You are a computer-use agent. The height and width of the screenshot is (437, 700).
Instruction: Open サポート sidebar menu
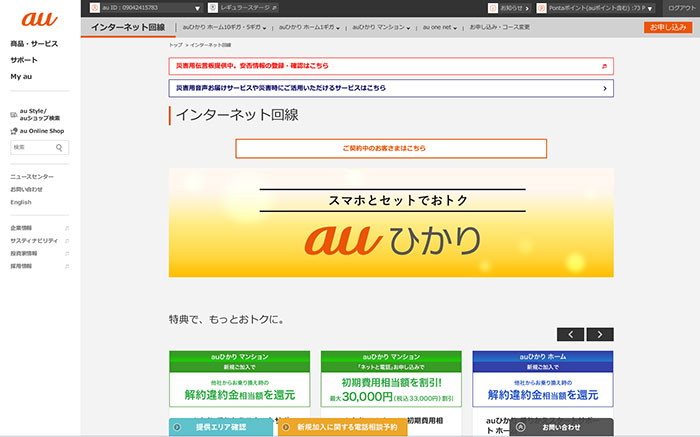pos(24,60)
